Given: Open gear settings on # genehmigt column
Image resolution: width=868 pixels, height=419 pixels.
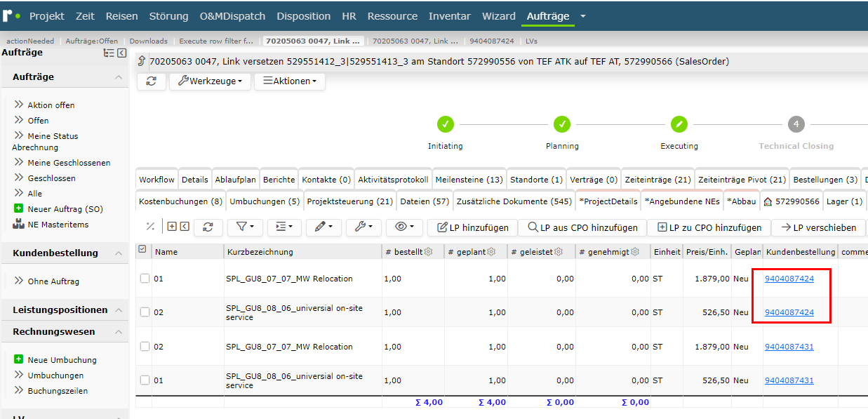Looking at the screenshot, I should (635, 252).
